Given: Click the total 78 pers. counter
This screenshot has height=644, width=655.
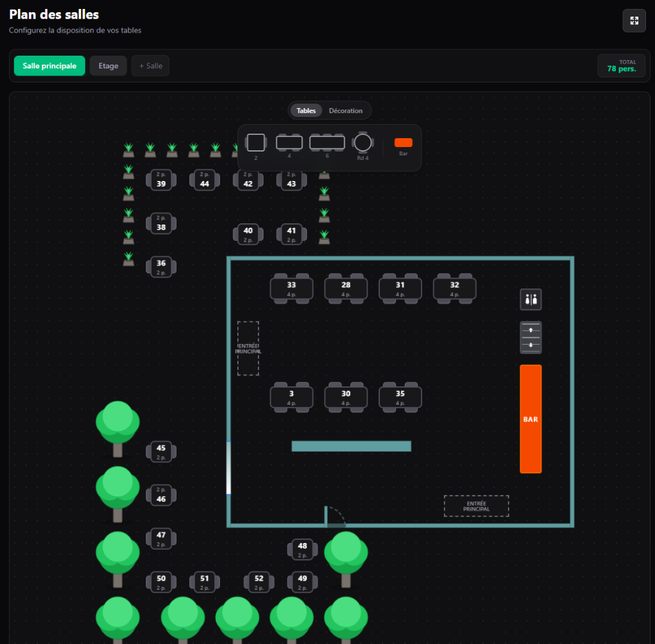Looking at the screenshot, I should [621, 66].
